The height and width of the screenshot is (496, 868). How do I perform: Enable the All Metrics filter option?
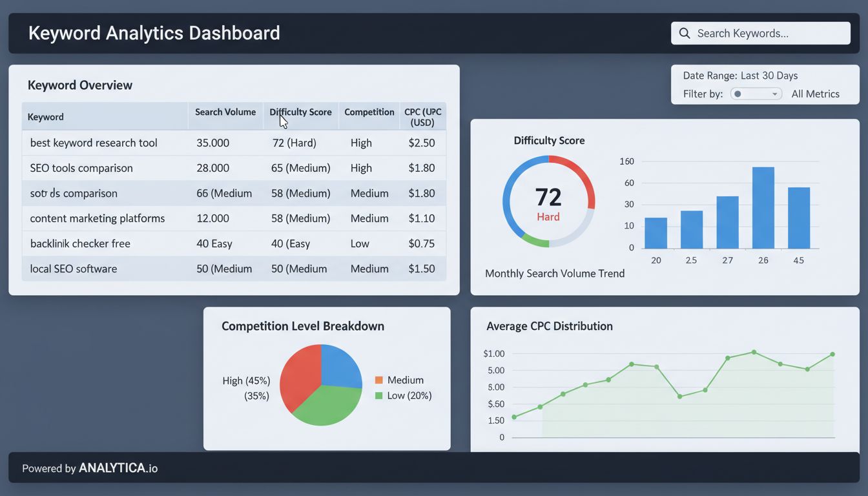coord(815,94)
